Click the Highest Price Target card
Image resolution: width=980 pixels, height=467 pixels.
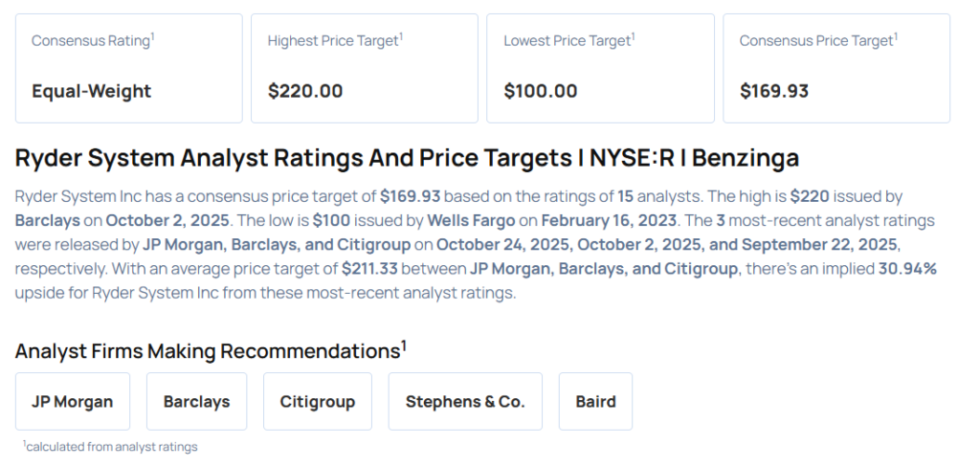364,68
